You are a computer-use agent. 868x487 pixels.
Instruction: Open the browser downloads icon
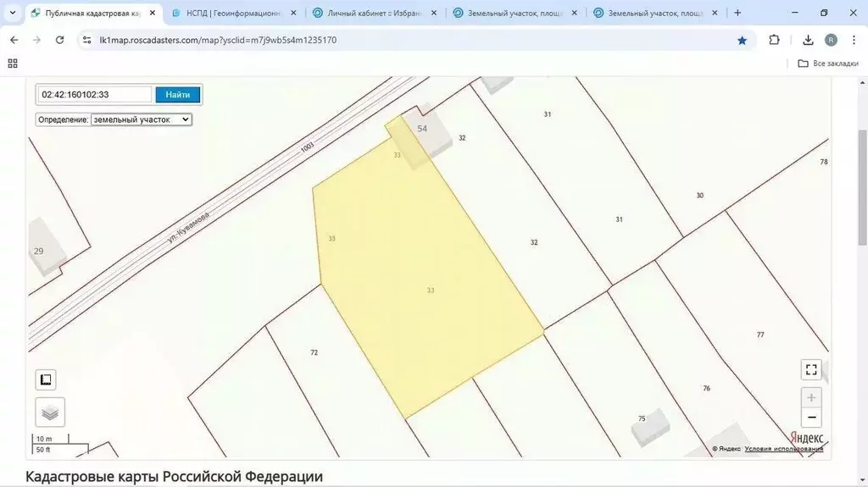coord(808,40)
